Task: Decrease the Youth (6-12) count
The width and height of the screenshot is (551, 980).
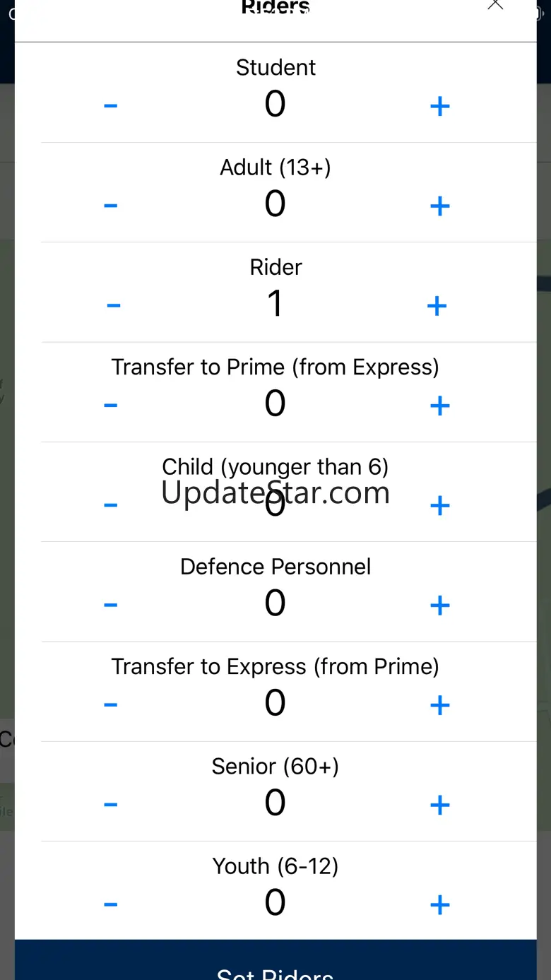Action: pyautogui.click(x=111, y=904)
